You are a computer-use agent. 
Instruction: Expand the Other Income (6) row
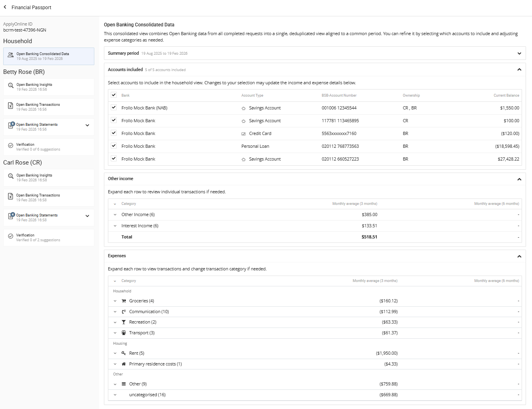[115, 215]
